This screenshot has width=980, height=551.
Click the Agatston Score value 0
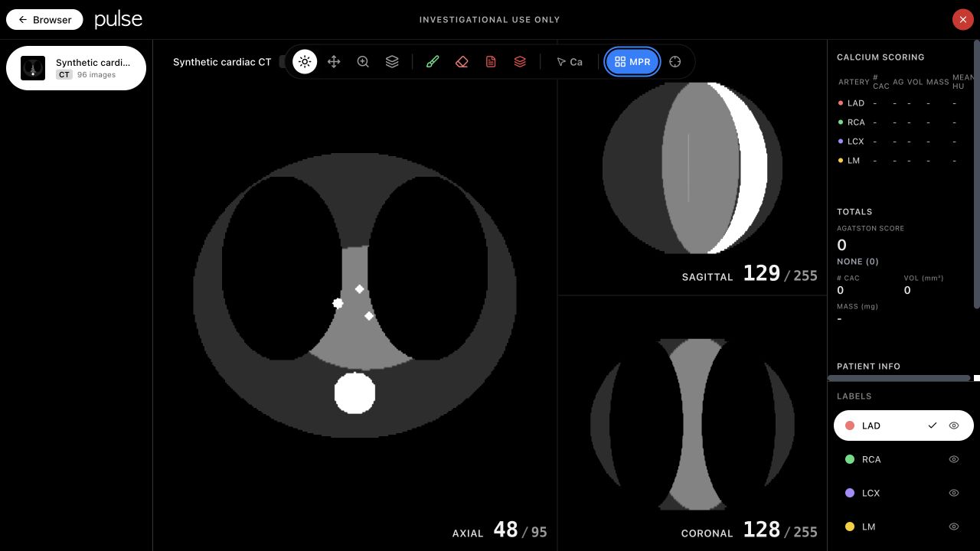842,245
